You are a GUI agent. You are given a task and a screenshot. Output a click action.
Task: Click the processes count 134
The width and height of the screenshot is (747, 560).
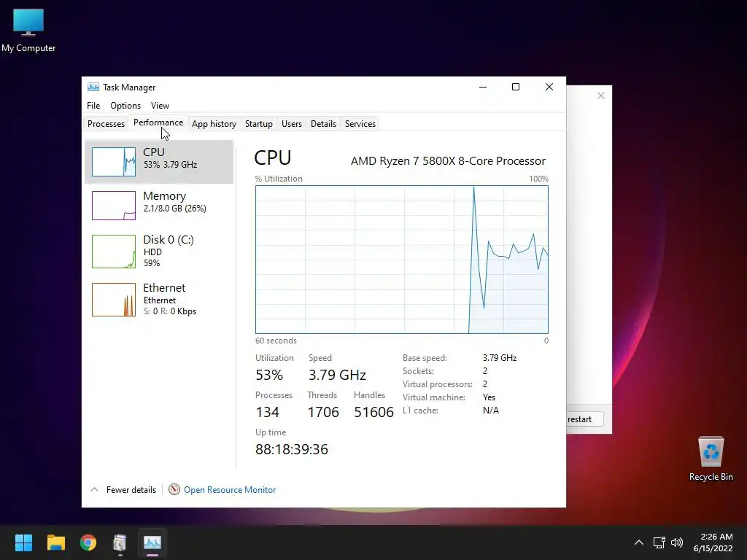coord(267,413)
